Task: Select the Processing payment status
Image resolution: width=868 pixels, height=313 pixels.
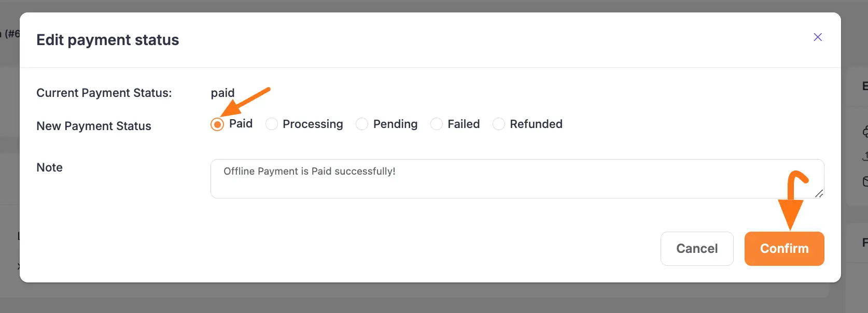Action: [272, 124]
